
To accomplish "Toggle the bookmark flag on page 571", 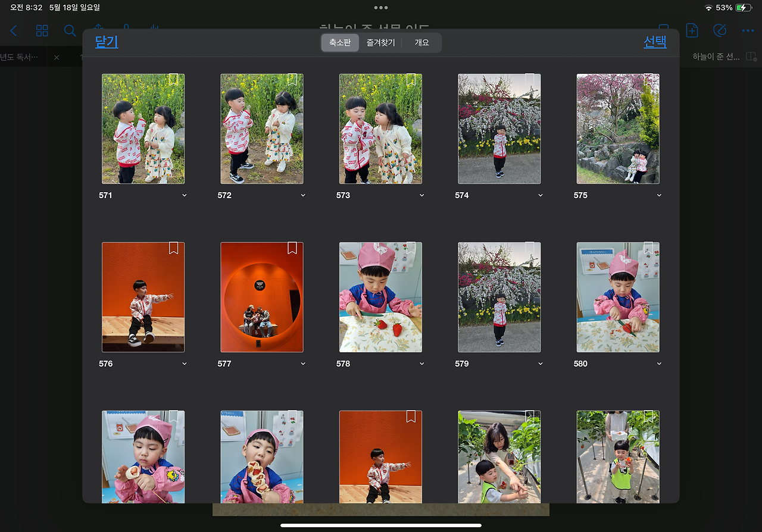I will [173, 79].
